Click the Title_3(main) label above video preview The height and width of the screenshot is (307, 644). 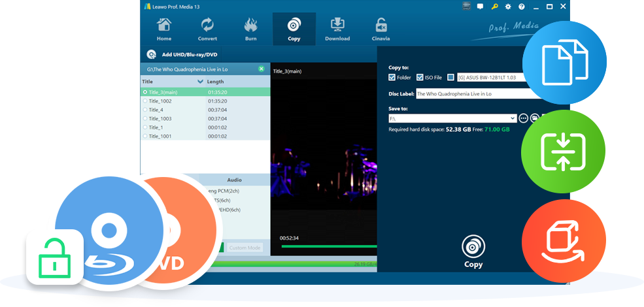point(288,71)
